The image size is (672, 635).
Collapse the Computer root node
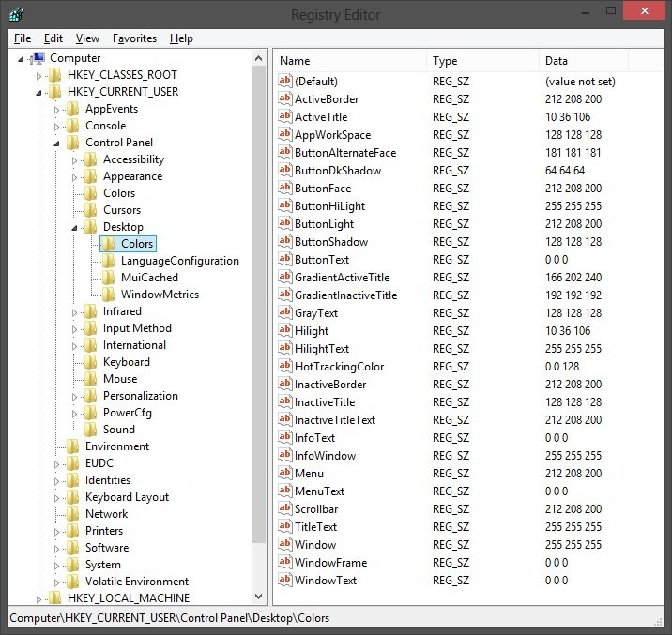pos(21,59)
